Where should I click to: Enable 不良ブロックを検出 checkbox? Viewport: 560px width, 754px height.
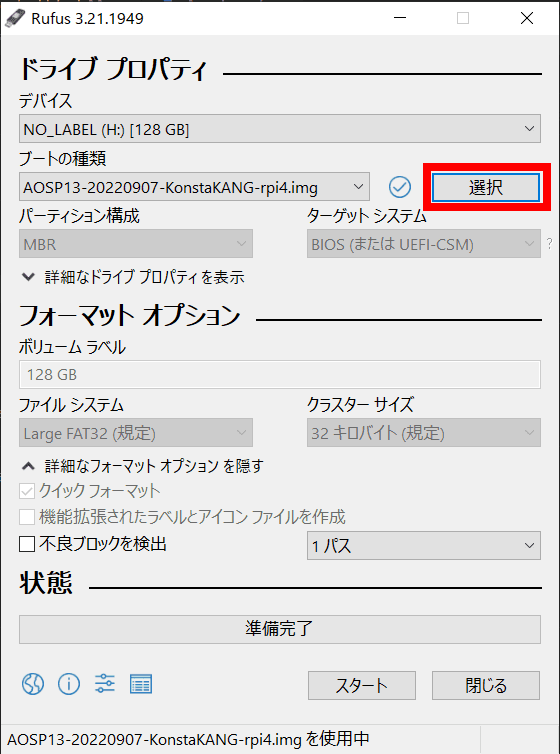tap(27, 544)
